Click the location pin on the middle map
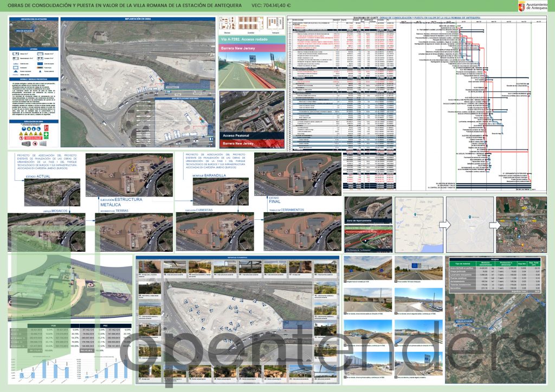The height and width of the screenshot is (392, 555). (469, 217)
